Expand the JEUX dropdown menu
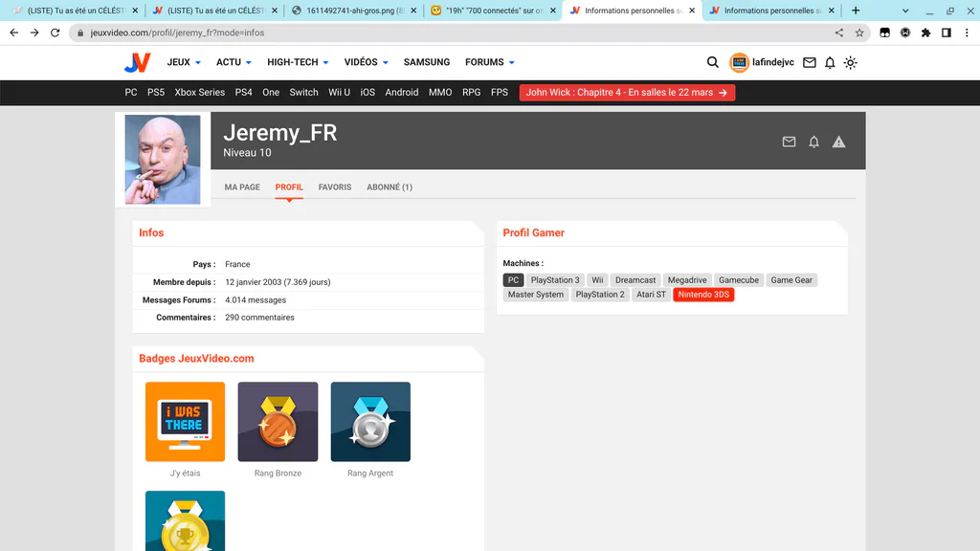This screenshot has height=551, width=980. click(184, 62)
